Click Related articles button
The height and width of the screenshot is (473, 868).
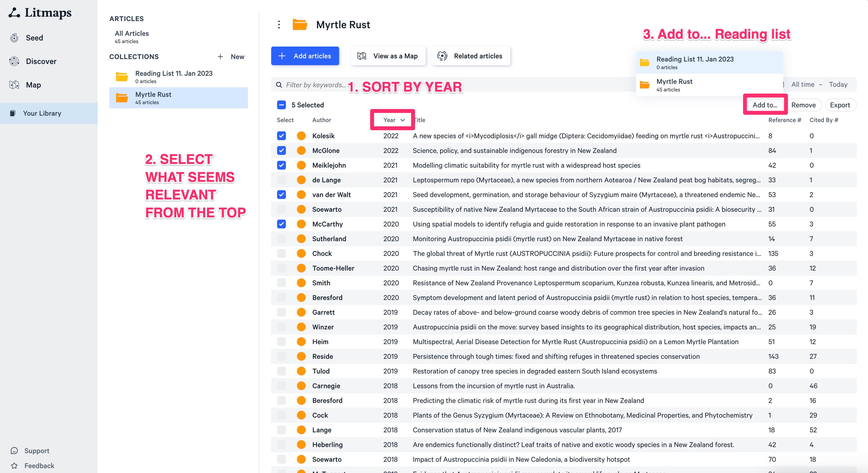pos(471,56)
